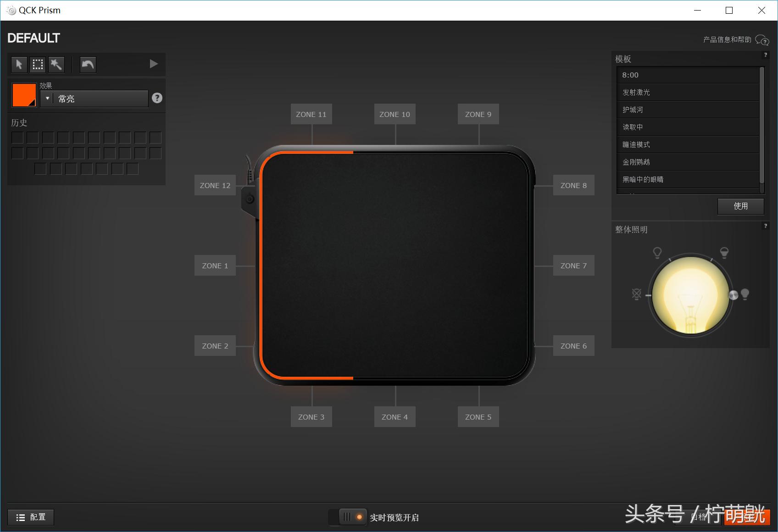Click ZONE 7 on the right side
Viewport: 778px width, 532px height.
[x=574, y=266]
